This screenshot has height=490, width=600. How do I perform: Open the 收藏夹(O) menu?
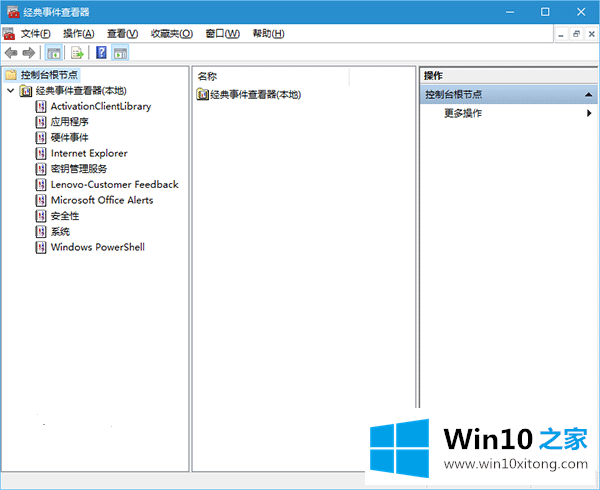tap(172, 34)
